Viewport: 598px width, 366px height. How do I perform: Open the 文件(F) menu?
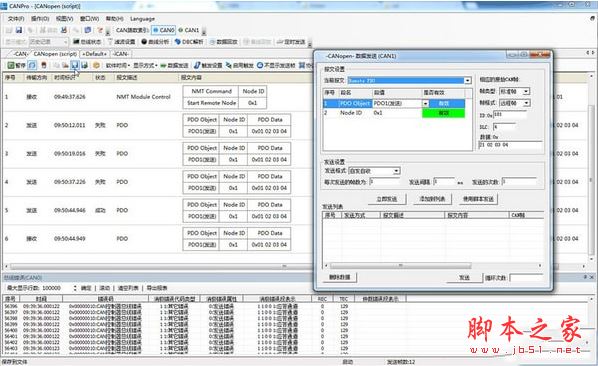tap(16, 19)
